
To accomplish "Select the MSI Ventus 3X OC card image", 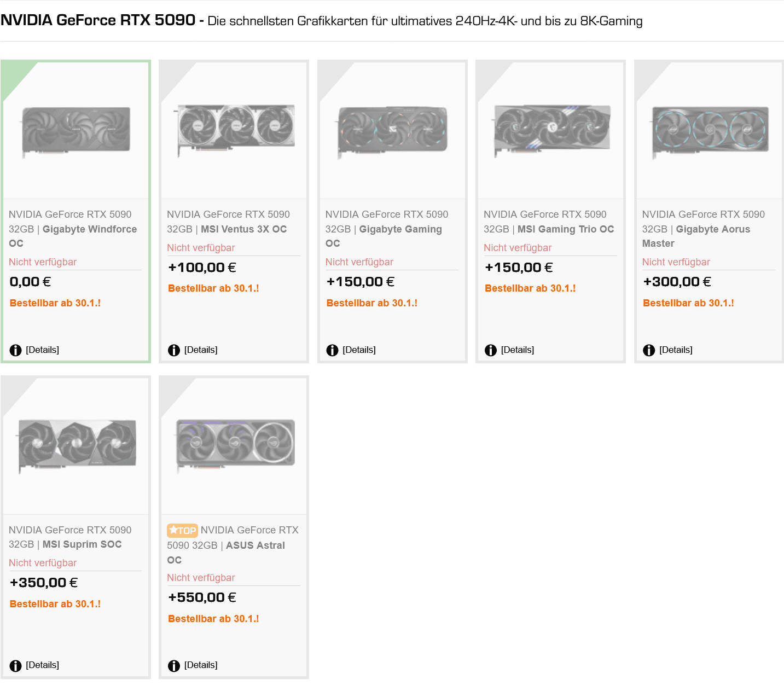I will [234, 130].
